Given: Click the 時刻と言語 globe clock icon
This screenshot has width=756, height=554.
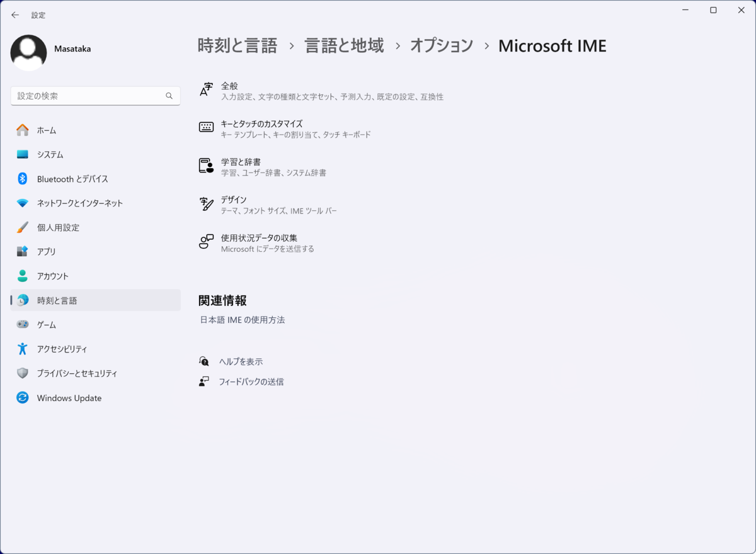Looking at the screenshot, I should 23,300.
